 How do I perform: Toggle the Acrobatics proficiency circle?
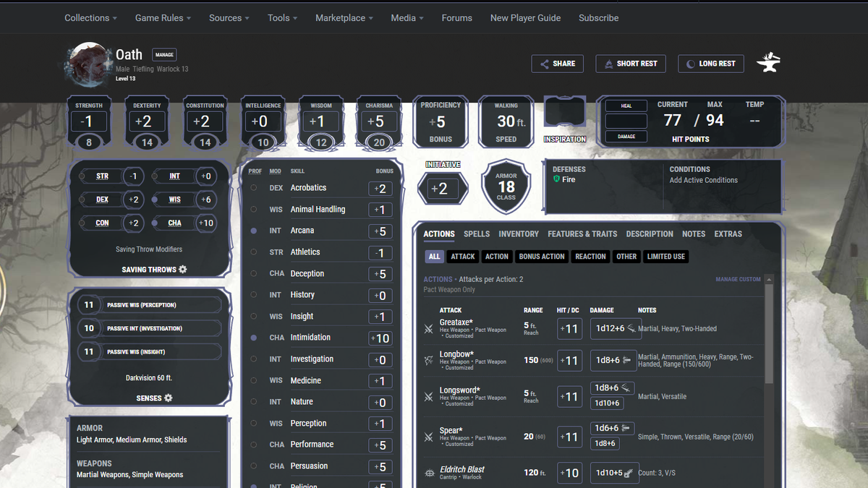[x=253, y=187]
